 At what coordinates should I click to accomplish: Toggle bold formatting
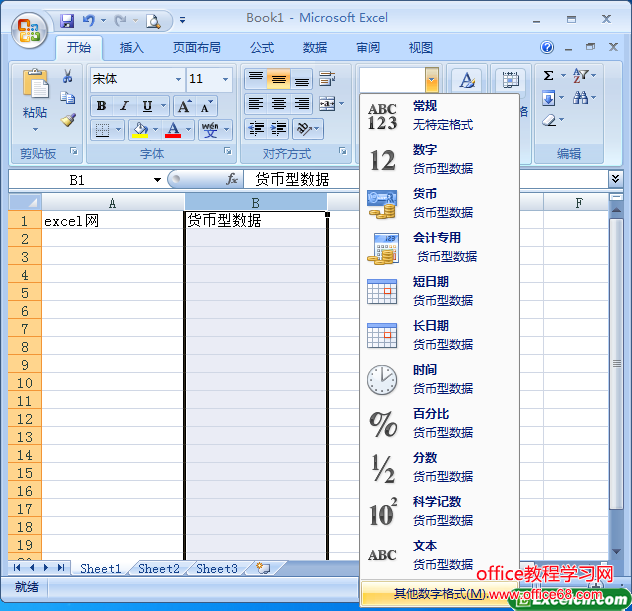[x=101, y=106]
